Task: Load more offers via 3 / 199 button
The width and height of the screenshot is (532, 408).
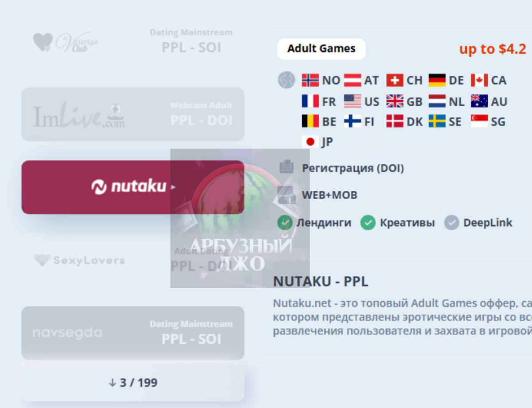Action: click(133, 383)
